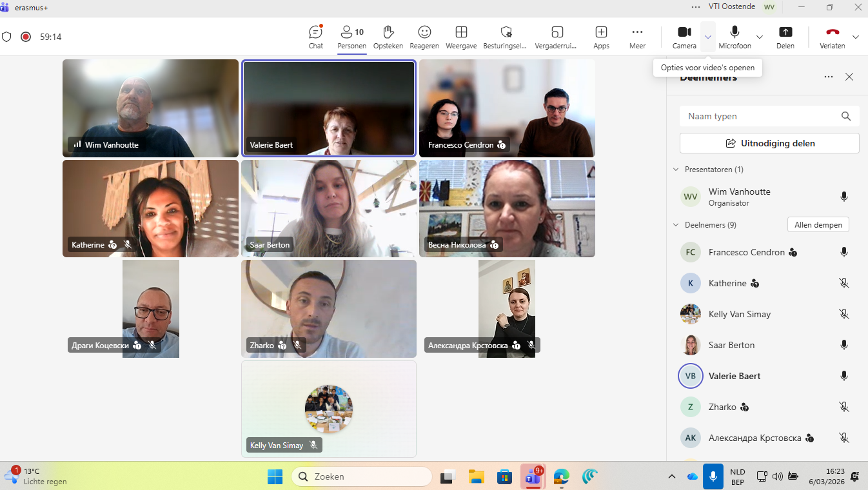The width and height of the screenshot is (868, 490).
Task: Click the Uitnodiging delen button
Action: tap(769, 143)
